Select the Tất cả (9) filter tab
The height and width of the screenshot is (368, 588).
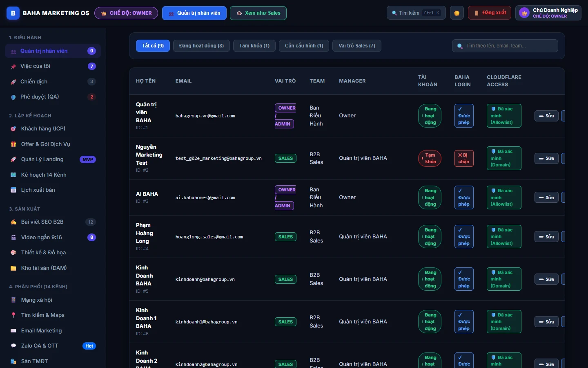(x=153, y=46)
